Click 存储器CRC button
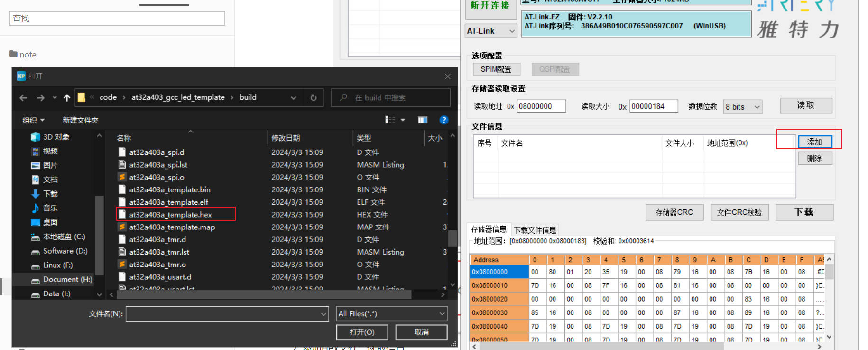The image size is (868, 350). (x=674, y=212)
